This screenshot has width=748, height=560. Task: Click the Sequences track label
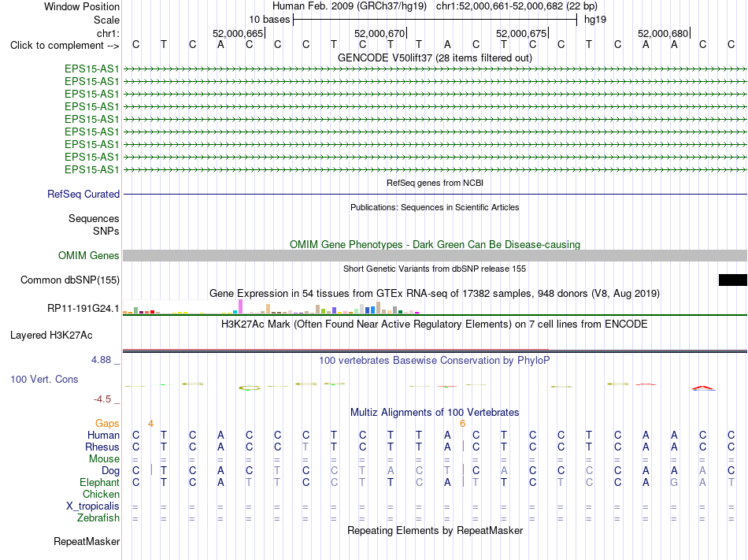(94, 218)
